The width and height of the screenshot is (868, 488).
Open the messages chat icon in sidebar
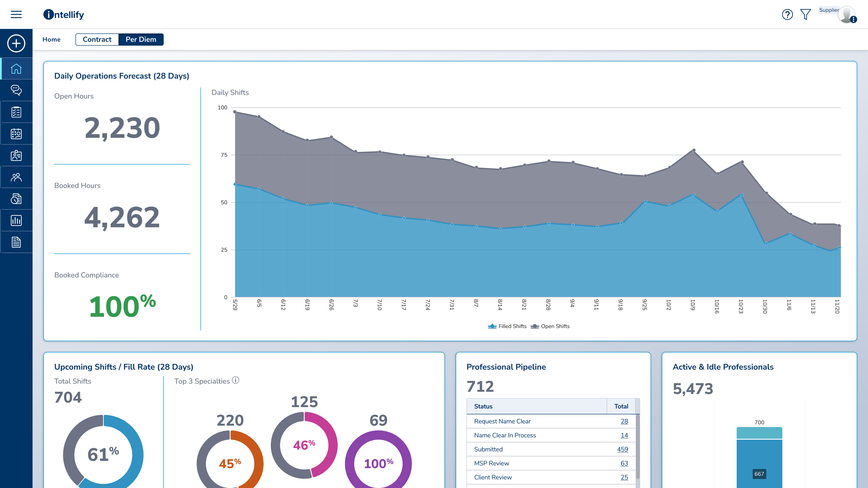[x=16, y=90]
